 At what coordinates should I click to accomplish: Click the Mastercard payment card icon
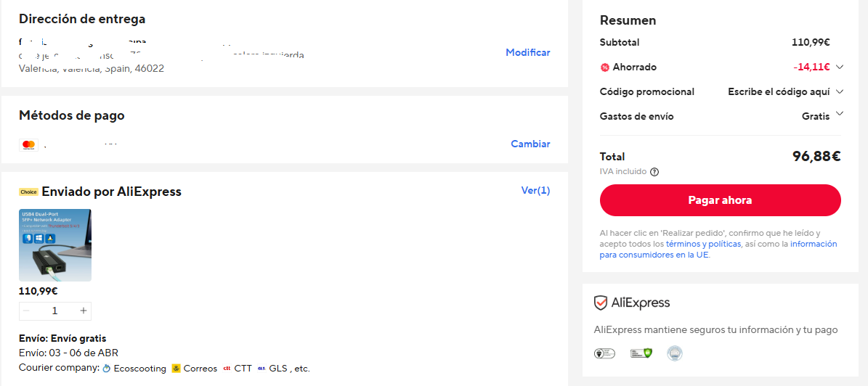28,145
